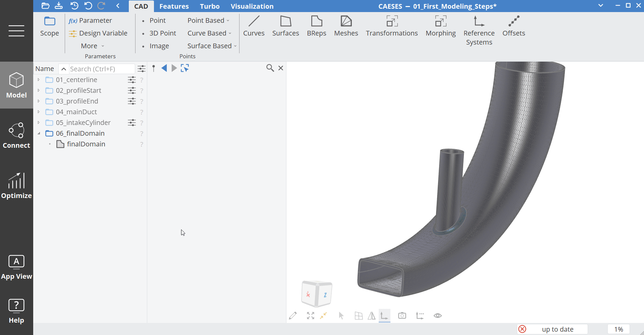
Task: Toggle 03_profileEnd parameter sliders icon
Action: [132, 101]
